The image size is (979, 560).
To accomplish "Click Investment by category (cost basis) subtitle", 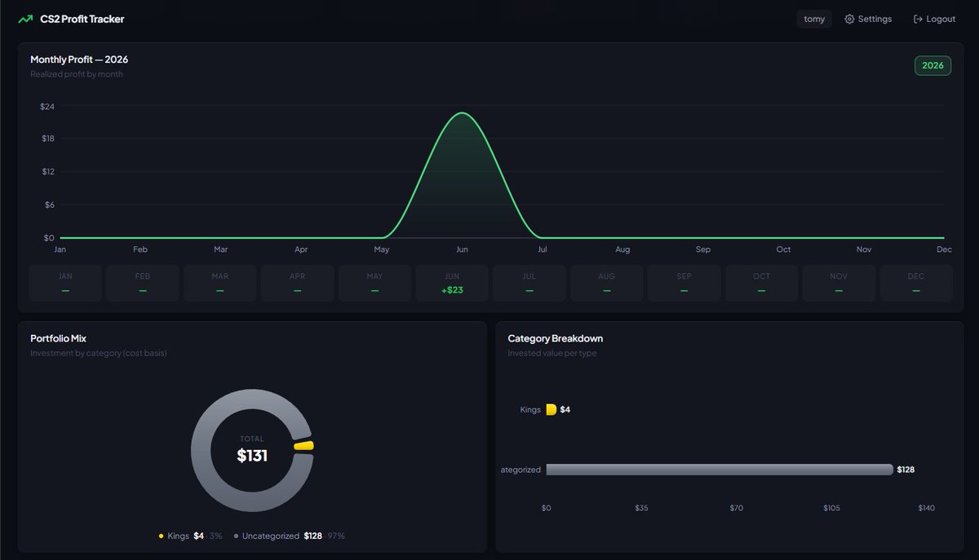I will point(99,353).
